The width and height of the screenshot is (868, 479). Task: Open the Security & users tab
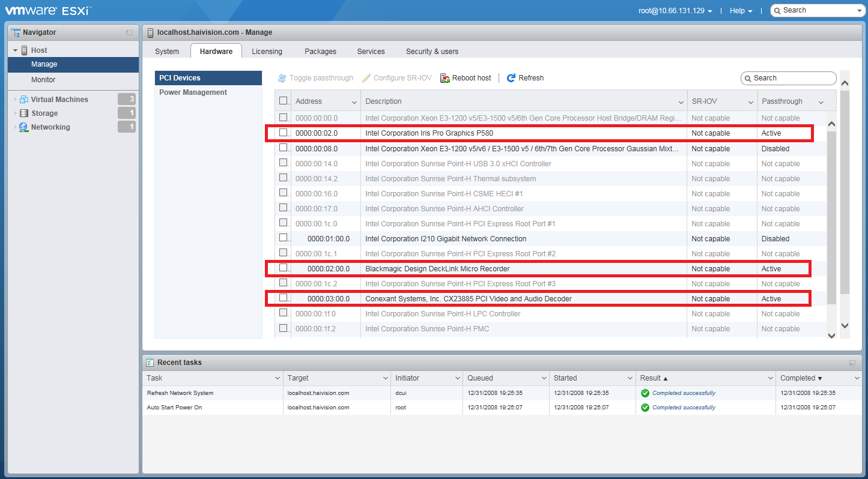(432, 52)
